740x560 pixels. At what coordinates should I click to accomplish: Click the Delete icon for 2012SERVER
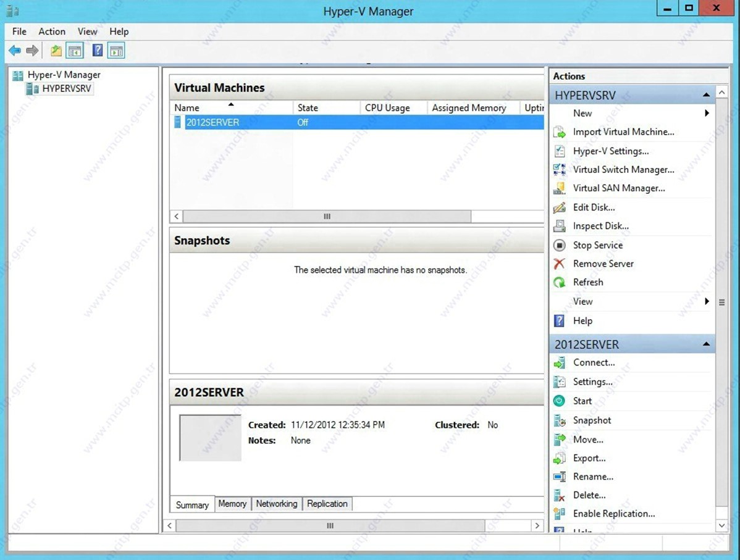click(559, 495)
